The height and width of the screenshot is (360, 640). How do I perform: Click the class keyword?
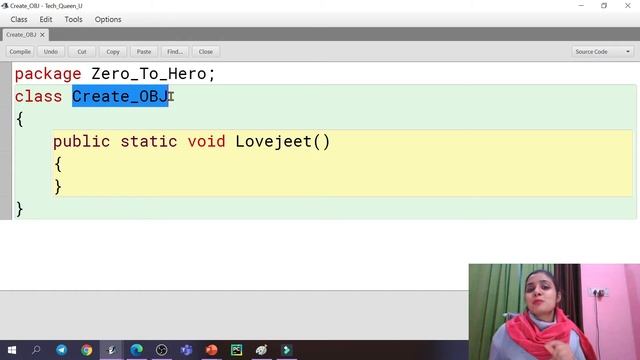pyautogui.click(x=38, y=96)
